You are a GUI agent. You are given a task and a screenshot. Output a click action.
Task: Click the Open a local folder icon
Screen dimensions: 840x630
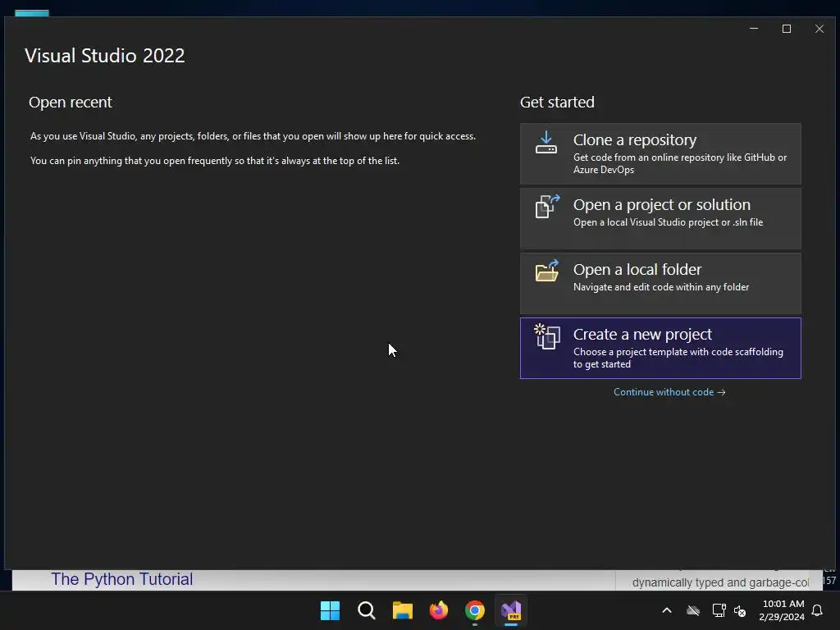click(547, 271)
